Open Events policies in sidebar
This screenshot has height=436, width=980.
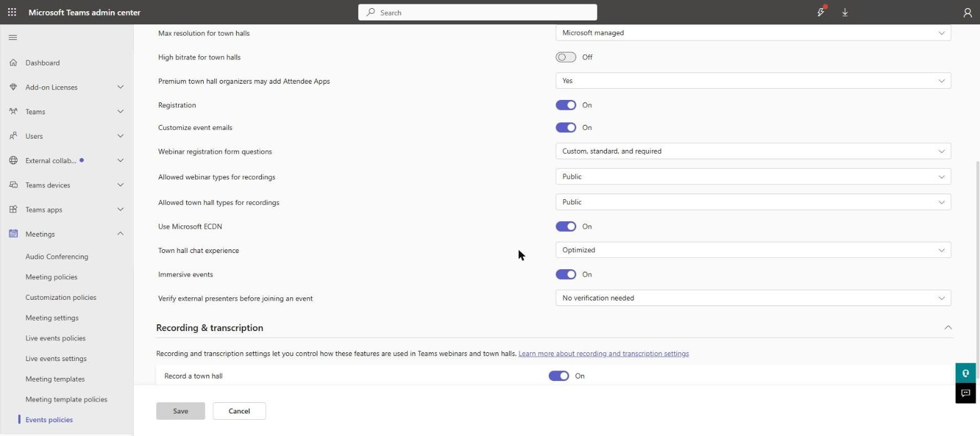49,420
